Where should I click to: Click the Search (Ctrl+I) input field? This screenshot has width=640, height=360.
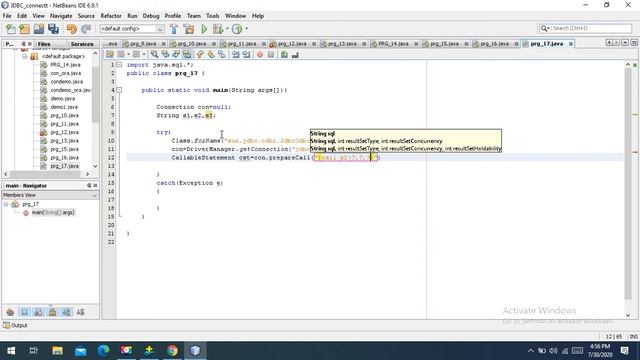[585, 28]
